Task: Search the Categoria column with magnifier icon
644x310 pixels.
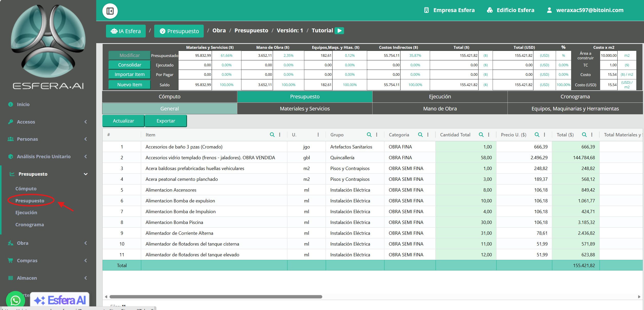Action: coord(420,135)
